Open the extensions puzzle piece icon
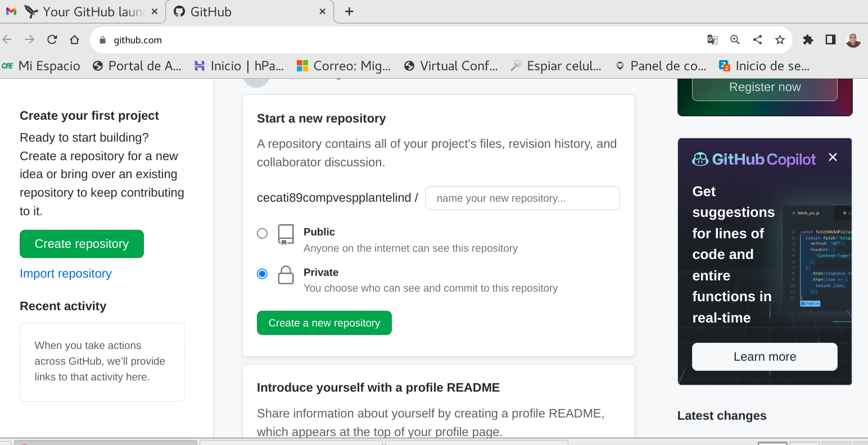The image size is (868, 445). point(808,39)
